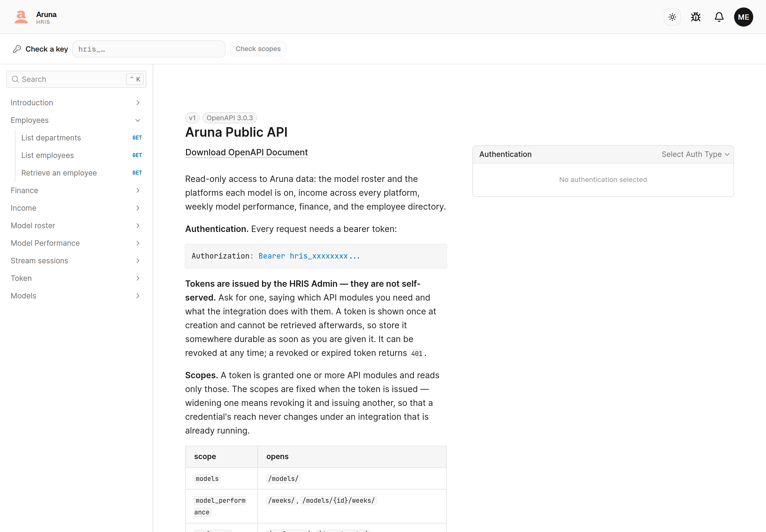766x532 pixels.
Task: Click the No authentication selected text
Action: click(x=603, y=180)
